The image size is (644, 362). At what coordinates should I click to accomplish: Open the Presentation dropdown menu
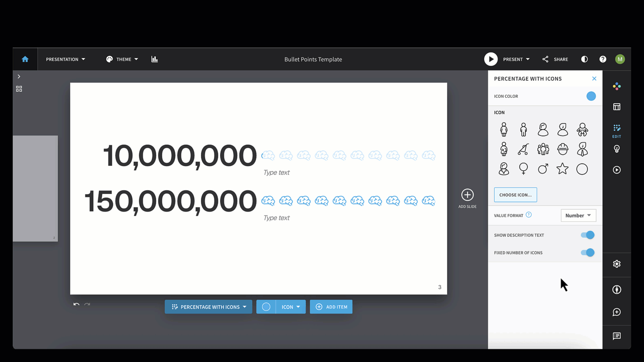pos(65,59)
